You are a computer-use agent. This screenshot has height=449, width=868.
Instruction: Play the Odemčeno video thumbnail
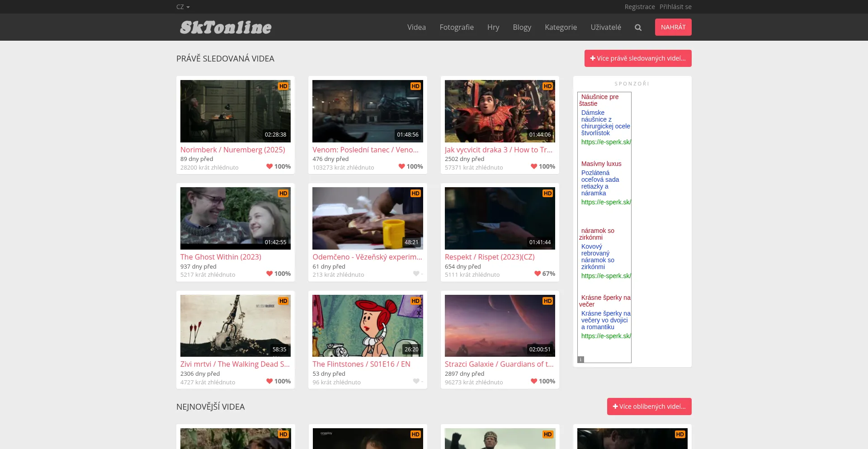click(x=368, y=218)
